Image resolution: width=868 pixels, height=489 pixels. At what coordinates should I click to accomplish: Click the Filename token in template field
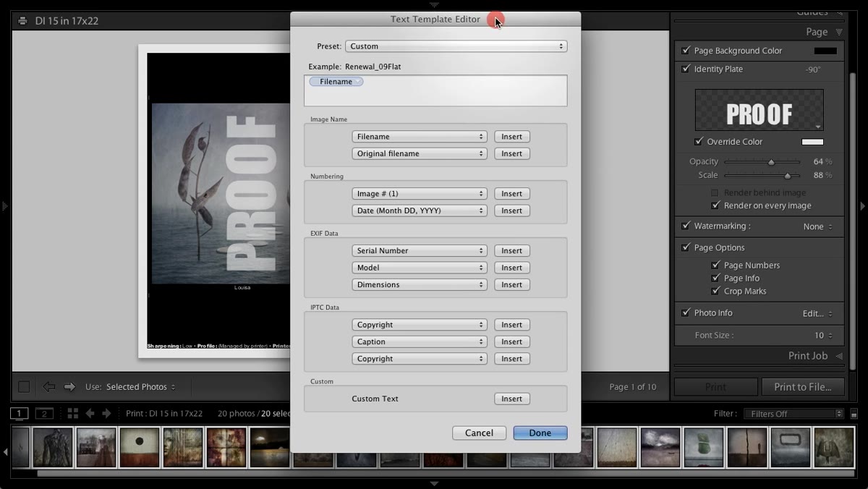click(336, 82)
